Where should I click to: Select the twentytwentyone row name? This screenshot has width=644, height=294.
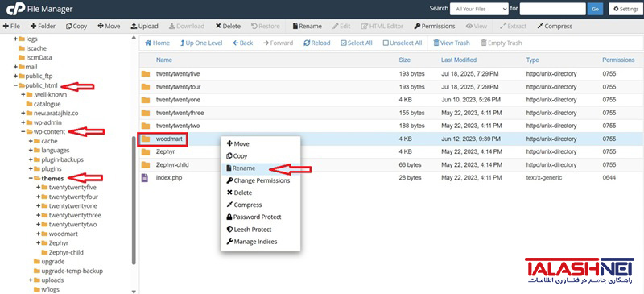click(178, 100)
